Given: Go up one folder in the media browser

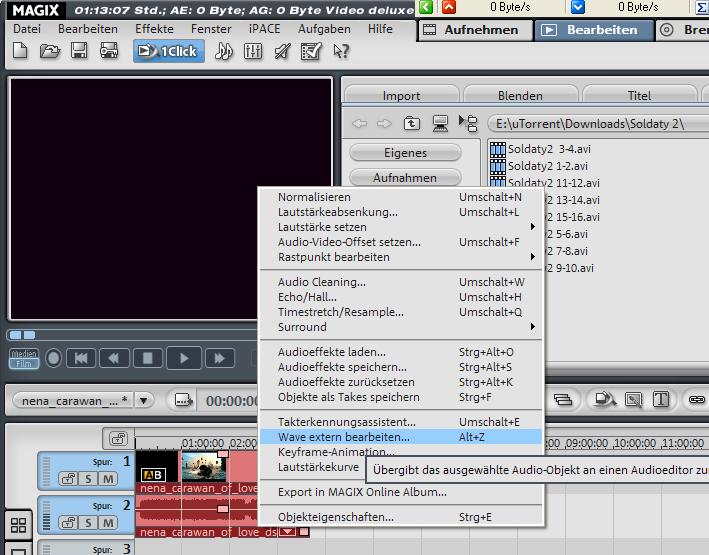Looking at the screenshot, I should tap(412, 124).
